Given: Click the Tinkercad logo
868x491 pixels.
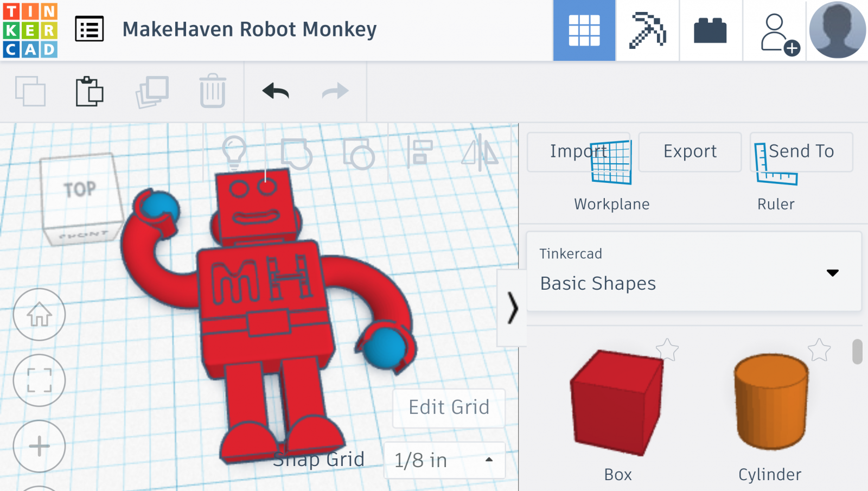Looking at the screenshot, I should click(30, 30).
